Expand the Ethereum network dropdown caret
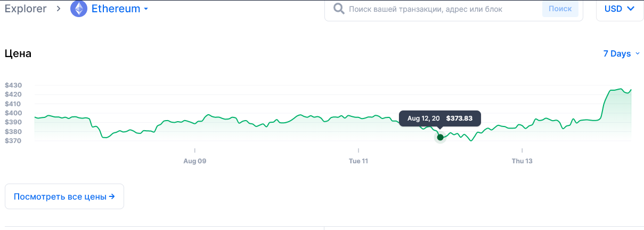This screenshot has width=644, height=230. 146,9
